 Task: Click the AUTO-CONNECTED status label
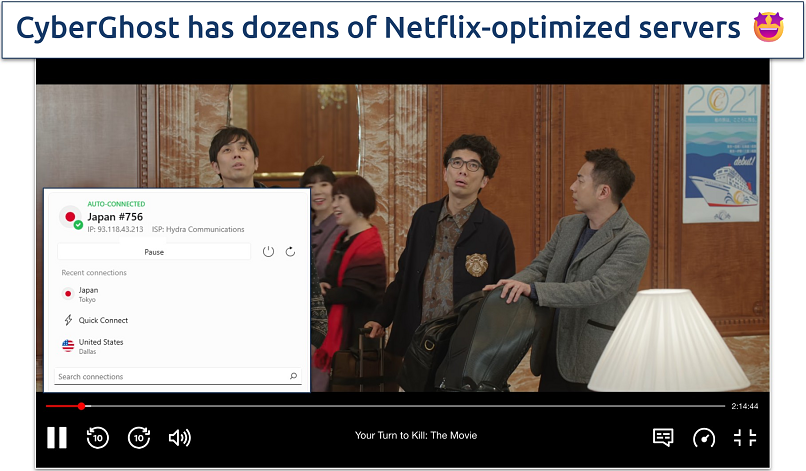[116, 204]
